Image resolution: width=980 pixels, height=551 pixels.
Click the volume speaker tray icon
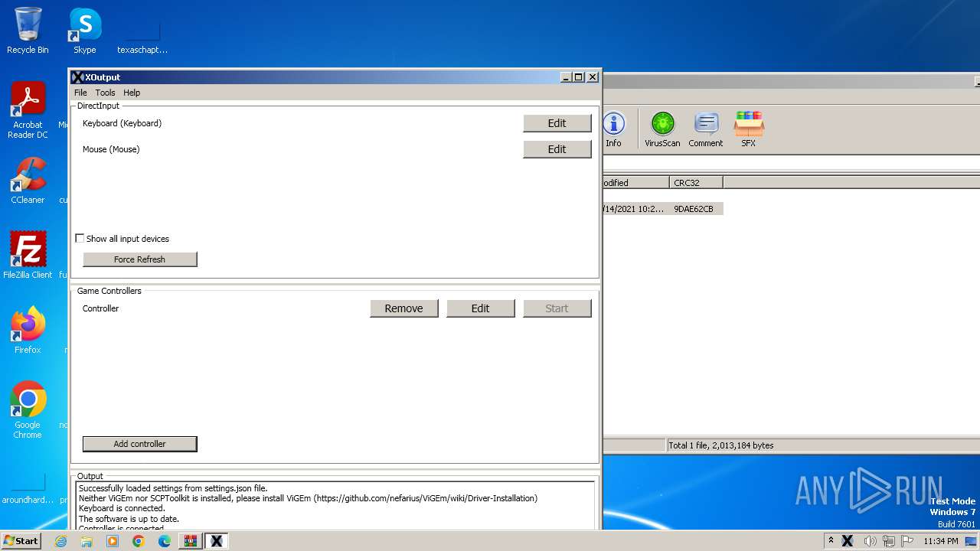870,541
